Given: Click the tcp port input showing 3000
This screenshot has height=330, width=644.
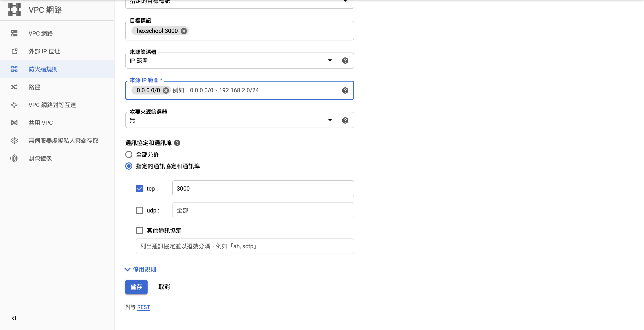Looking at the screenshot, I should pyautogui.click(x=263, y=188).
